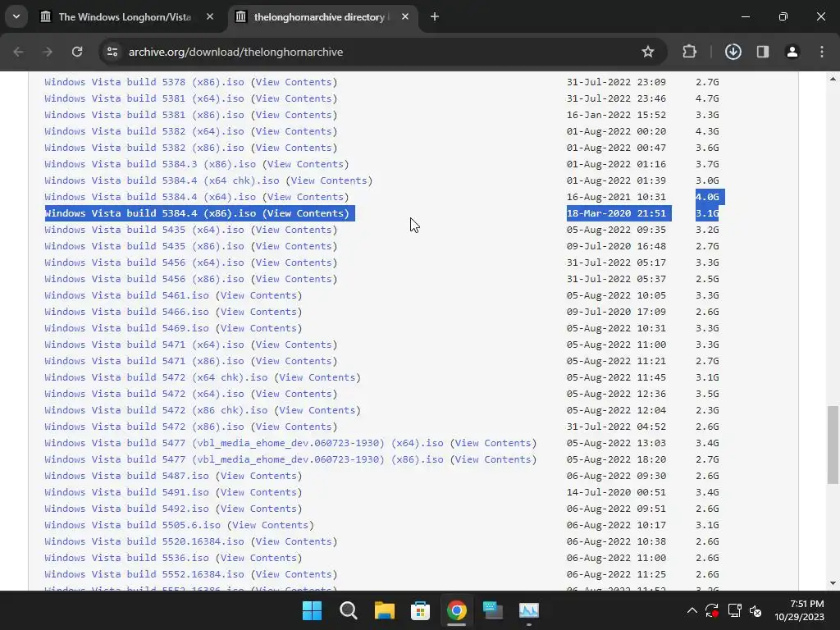
Task: Download Windows Vista build 5378 (x86).iso
Action: 144,82
